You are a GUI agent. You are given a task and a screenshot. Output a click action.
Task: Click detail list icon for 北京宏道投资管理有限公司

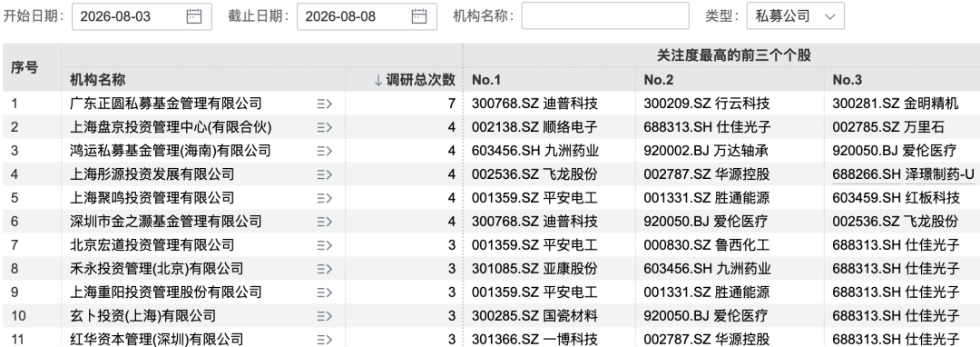point(324,245)
